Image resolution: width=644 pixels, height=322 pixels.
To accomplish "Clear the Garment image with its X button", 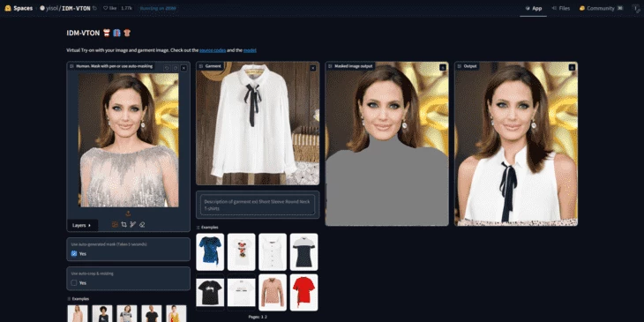I will [313, 68].
